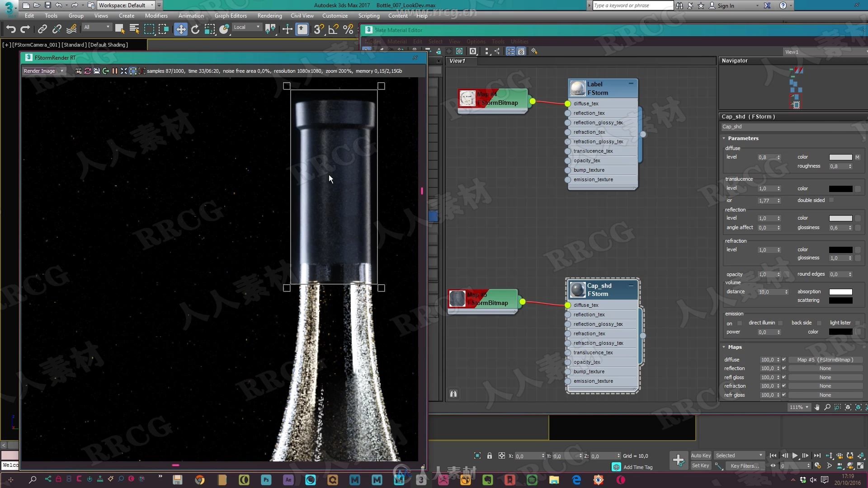Toggle Angle Snap button
The height and width of the screenshot is (488, 868).
334,30
